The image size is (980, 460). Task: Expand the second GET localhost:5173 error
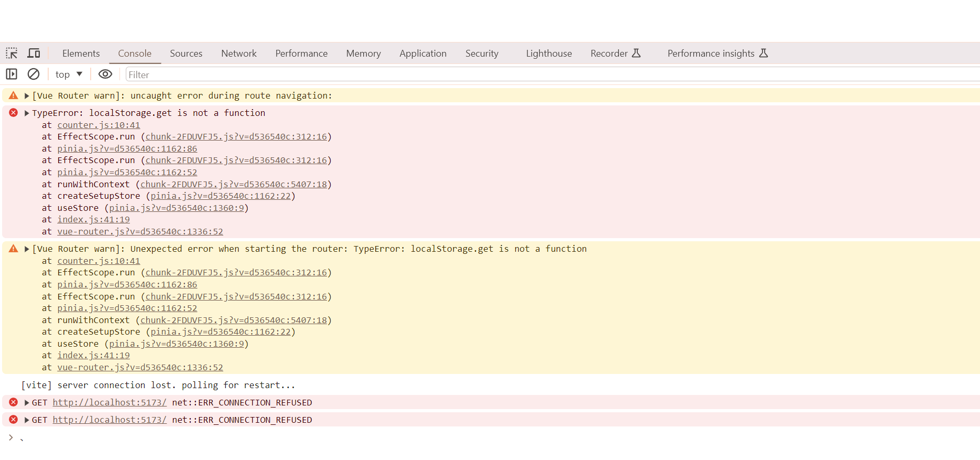[x=27, y=420]
